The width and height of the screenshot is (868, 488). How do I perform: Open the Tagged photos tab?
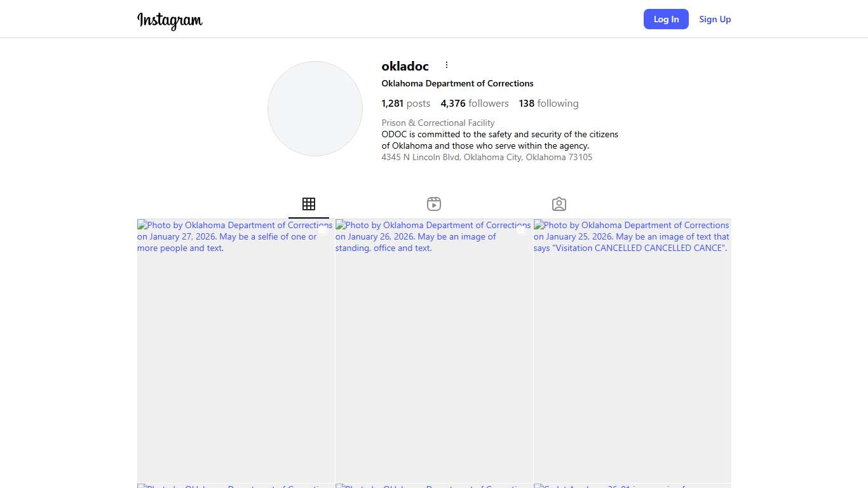pyautogui.click(x=559, y=204)
